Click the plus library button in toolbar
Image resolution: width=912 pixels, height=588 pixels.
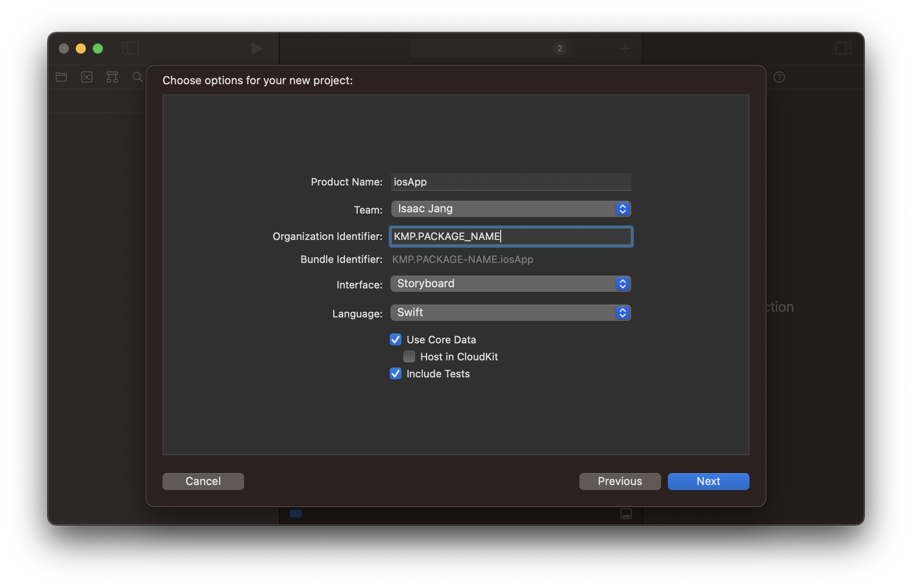(625, 49)
